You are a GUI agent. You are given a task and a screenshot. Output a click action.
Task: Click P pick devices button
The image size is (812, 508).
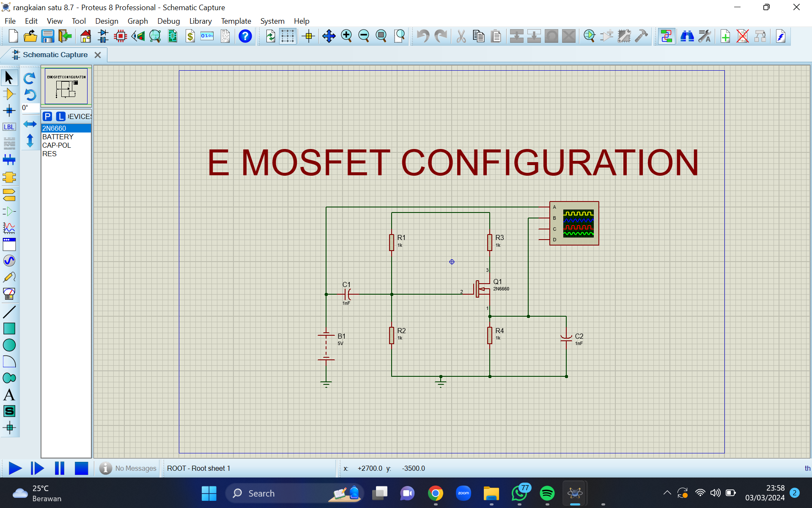[x=47, y=116]
